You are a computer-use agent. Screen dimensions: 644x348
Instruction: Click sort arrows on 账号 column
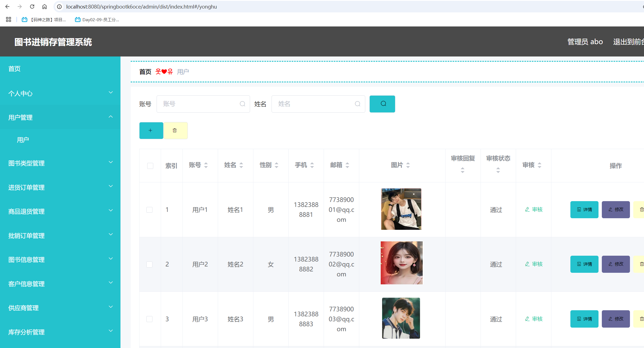click(206, 165)
